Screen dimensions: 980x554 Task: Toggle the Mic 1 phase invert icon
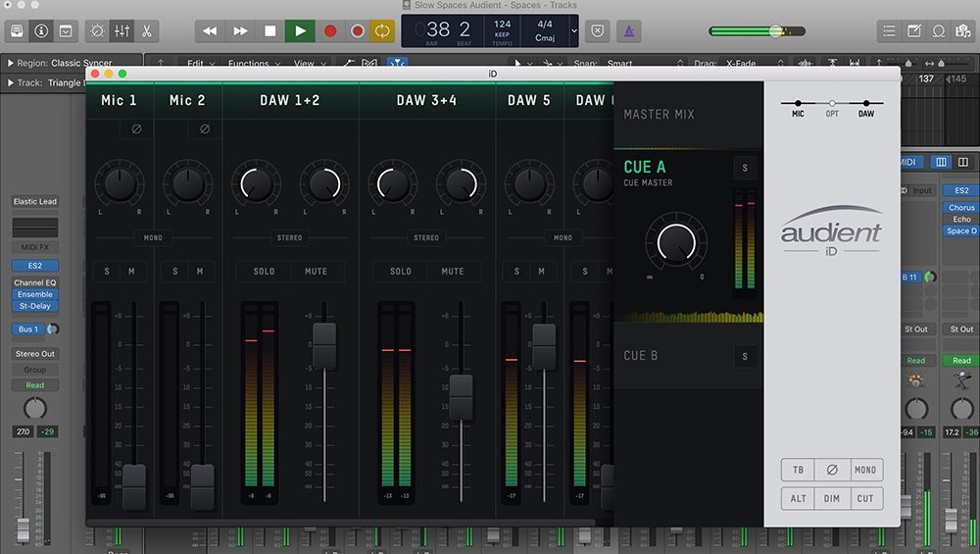point(136,128)
